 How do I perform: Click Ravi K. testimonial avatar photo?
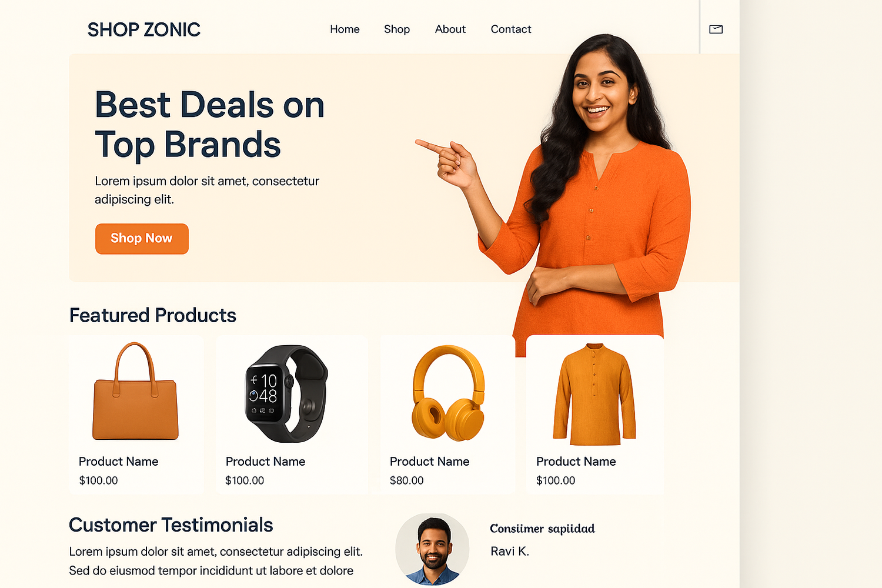point(432,550)
